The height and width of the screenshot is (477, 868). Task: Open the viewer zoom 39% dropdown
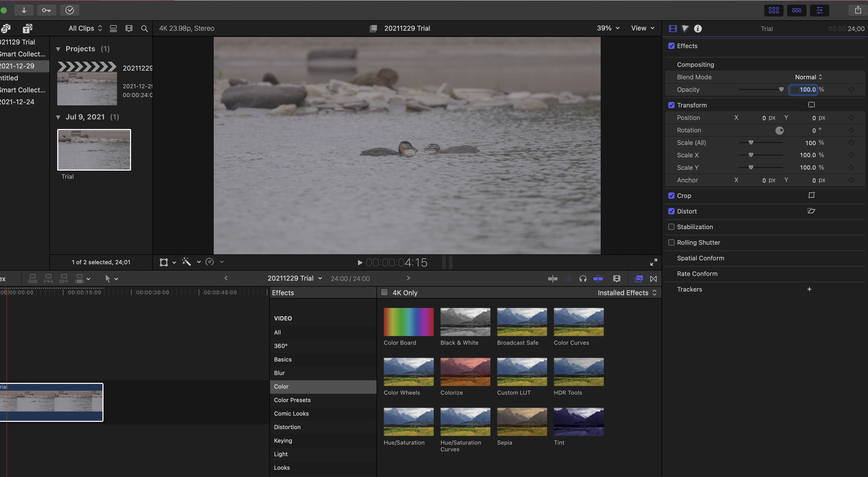tap(608, 28)
